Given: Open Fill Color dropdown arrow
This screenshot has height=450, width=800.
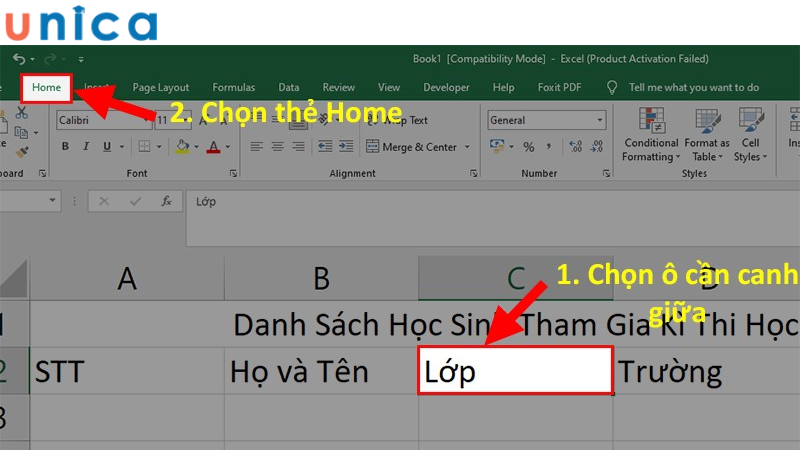Looking at the screenshot, I should tap(196, 147).
